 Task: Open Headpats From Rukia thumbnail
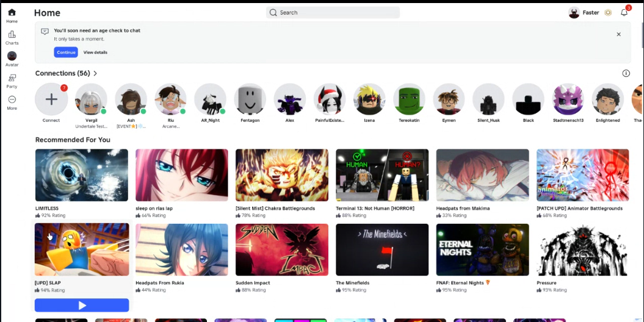pyautogui.click(x=182, y=250)
